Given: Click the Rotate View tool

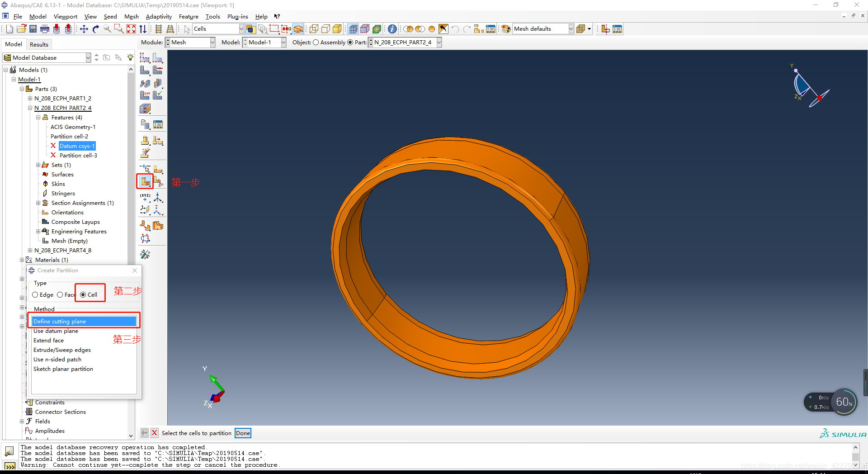Looking at the screenshot, I should 95,29.
